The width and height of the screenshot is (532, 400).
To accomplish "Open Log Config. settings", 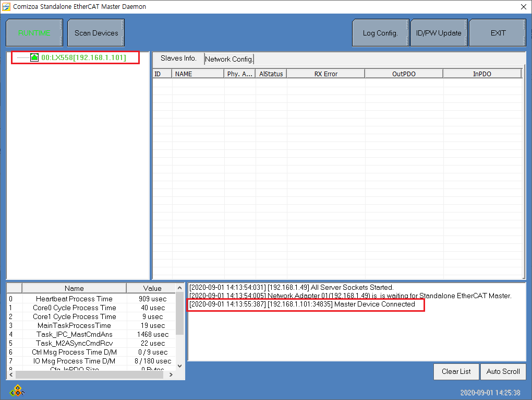I will tap(380, 33).
